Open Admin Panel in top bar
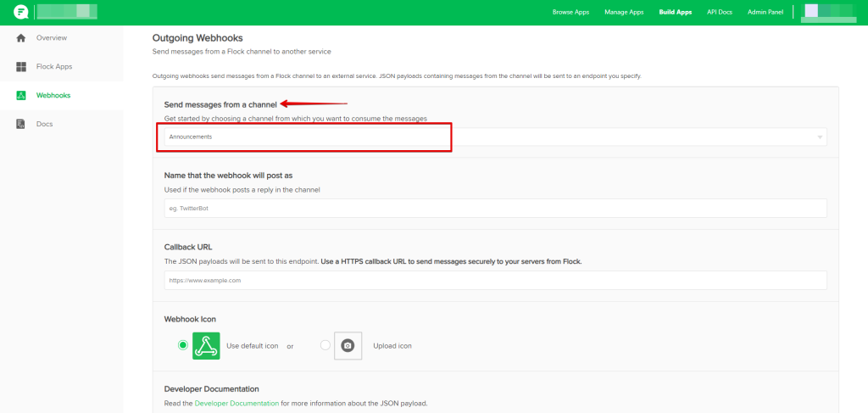This screenshot has width=868, height=413. click(765, 13)
